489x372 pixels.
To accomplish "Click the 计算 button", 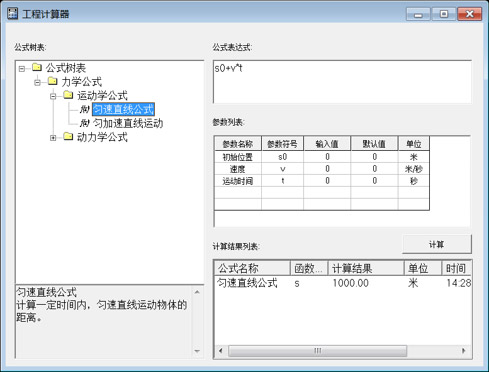I will pos(437,244).
